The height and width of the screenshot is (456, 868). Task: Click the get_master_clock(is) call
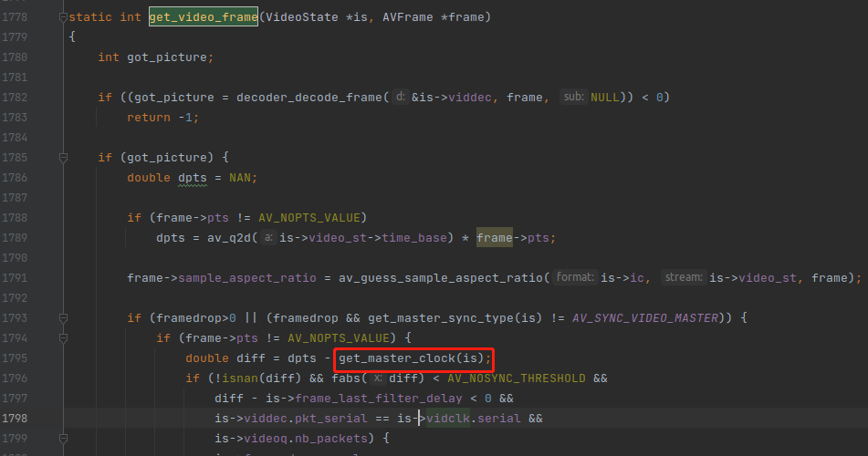pos(415,358)
